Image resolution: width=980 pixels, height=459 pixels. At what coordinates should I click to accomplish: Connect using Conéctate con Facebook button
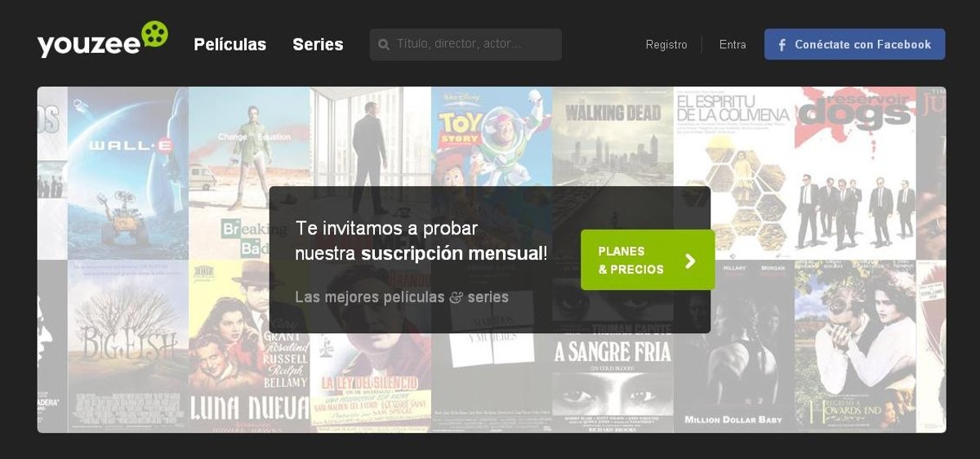pos(855,44)
